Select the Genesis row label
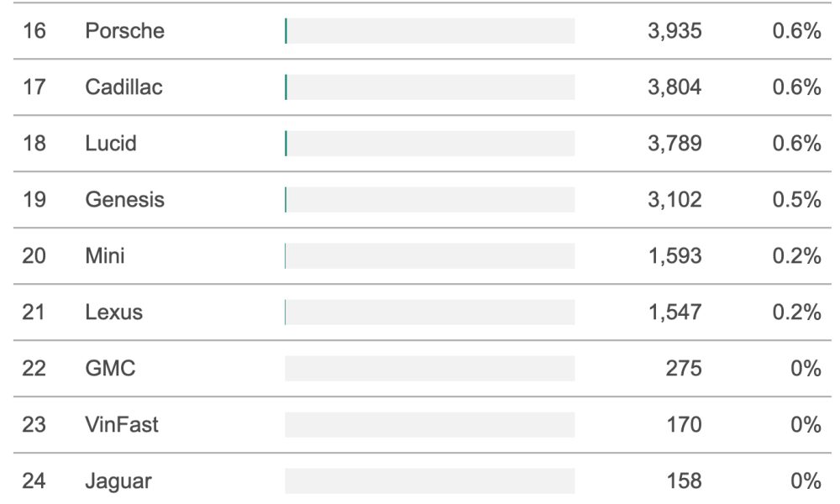This screenshot has height=504, width=840. point(124,200)
